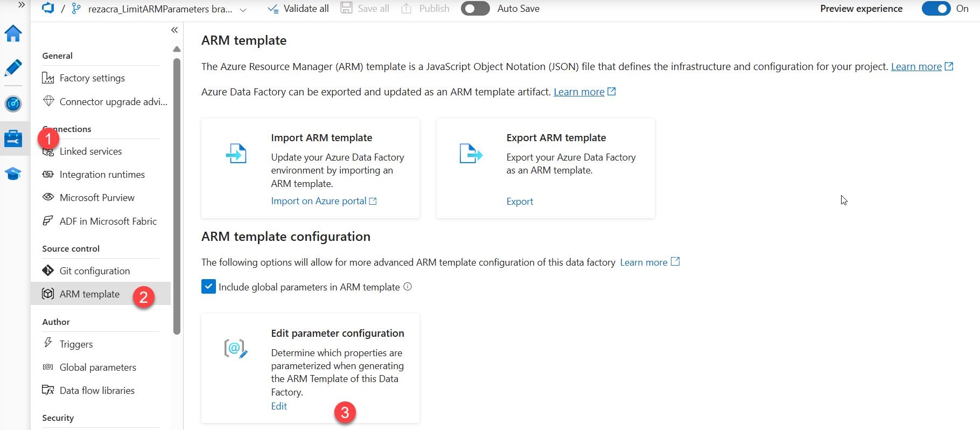
Task: Open the Learning center graduation cap icon
Action: pos(13,174)
